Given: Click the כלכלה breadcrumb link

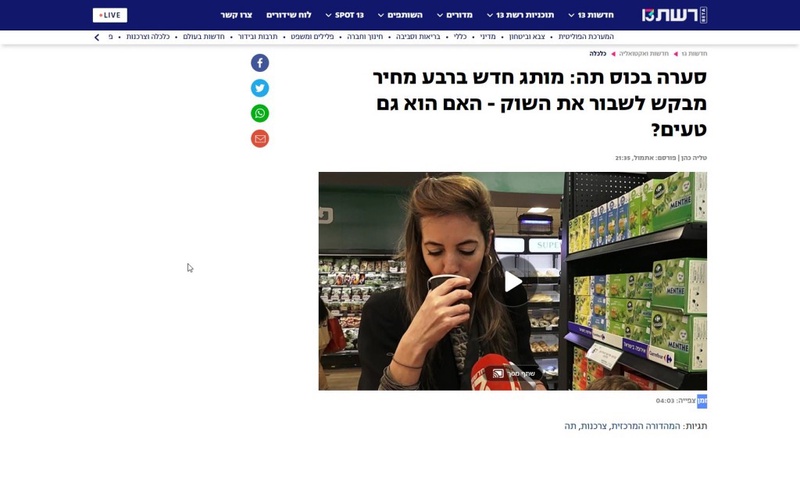Looking at the screenshot, I should coord(597,54).
